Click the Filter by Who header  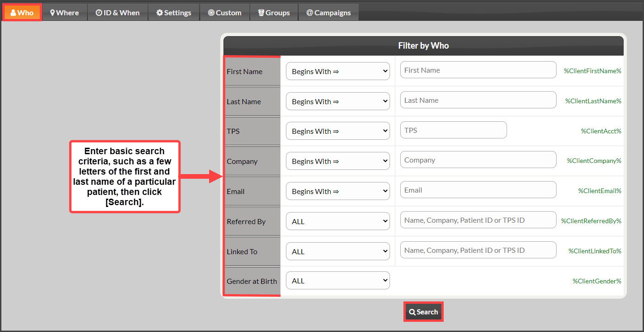423,46
